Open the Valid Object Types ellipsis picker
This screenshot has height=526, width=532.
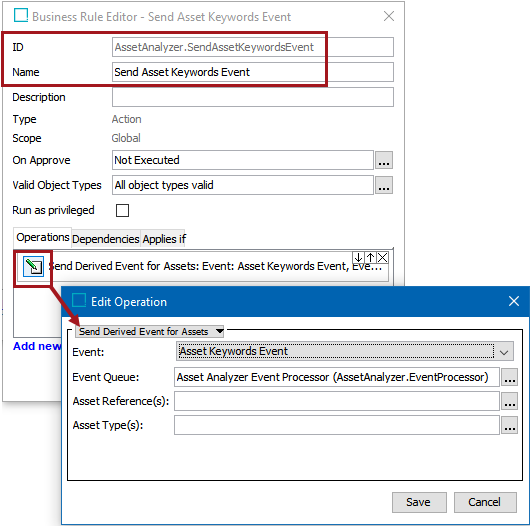384,185
